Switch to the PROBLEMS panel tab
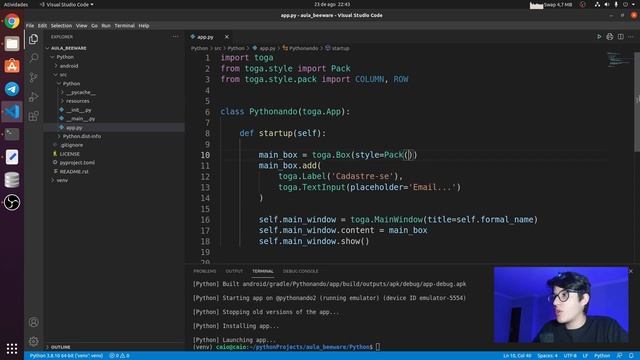The width and height of the screenshot is (640, 360). 204,271
